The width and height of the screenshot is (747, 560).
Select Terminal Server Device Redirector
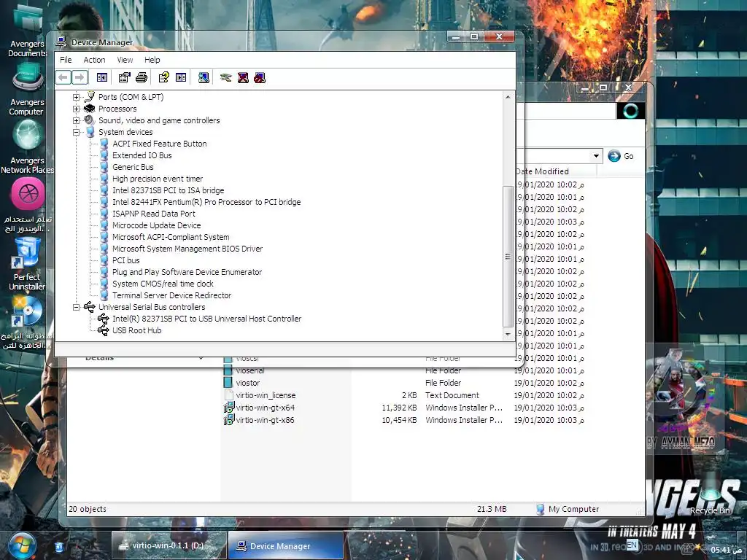coord(171,295)
